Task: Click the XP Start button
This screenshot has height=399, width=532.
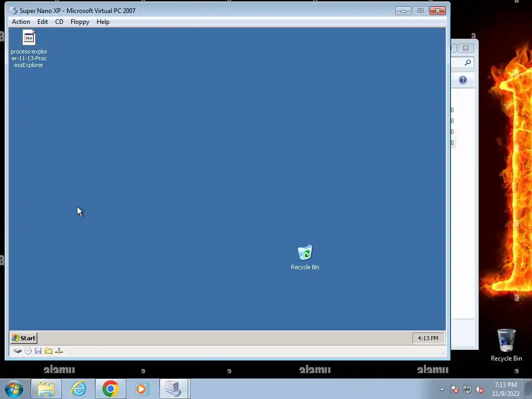Action: click(x=24, y=338)
